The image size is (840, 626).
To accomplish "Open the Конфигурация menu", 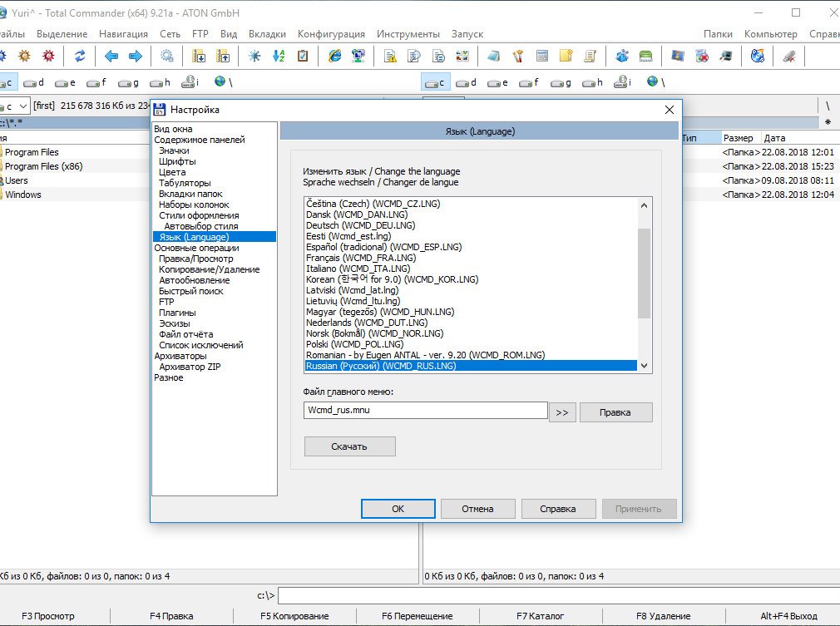I will click(x=331, y=34).
